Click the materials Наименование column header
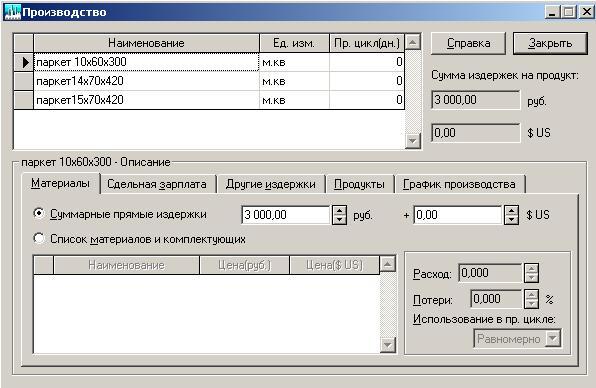Screen dimensions: 596x388 126,265
